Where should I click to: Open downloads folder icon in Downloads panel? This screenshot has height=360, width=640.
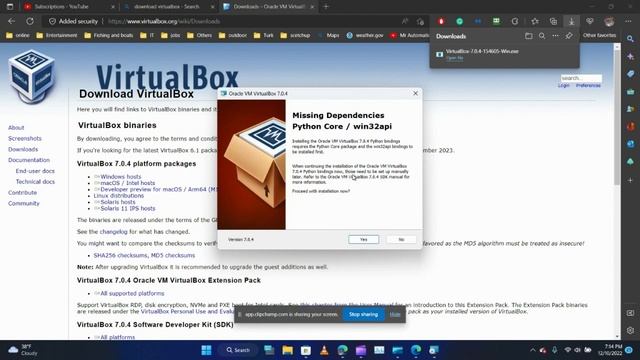(529, 36)
